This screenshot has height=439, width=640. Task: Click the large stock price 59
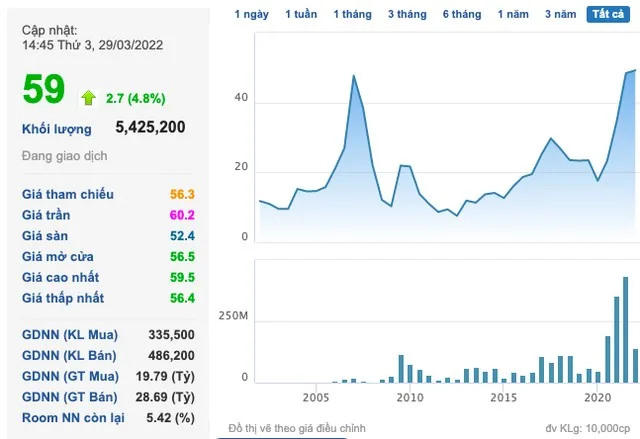pyautogui.click(x=44, y=90)
